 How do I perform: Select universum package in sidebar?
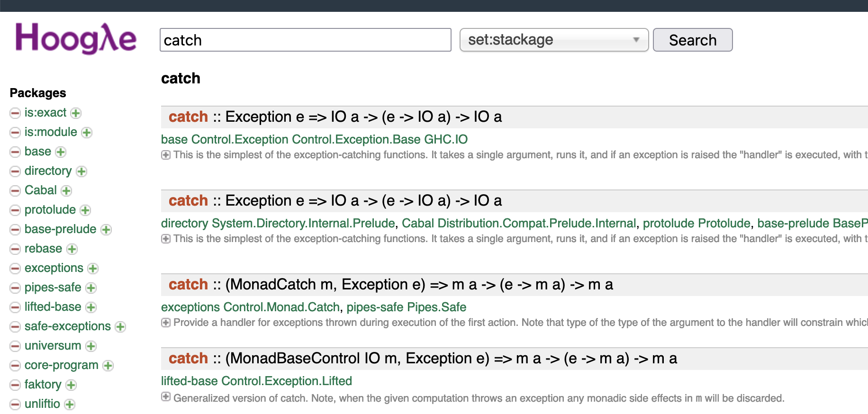point(53,346)
